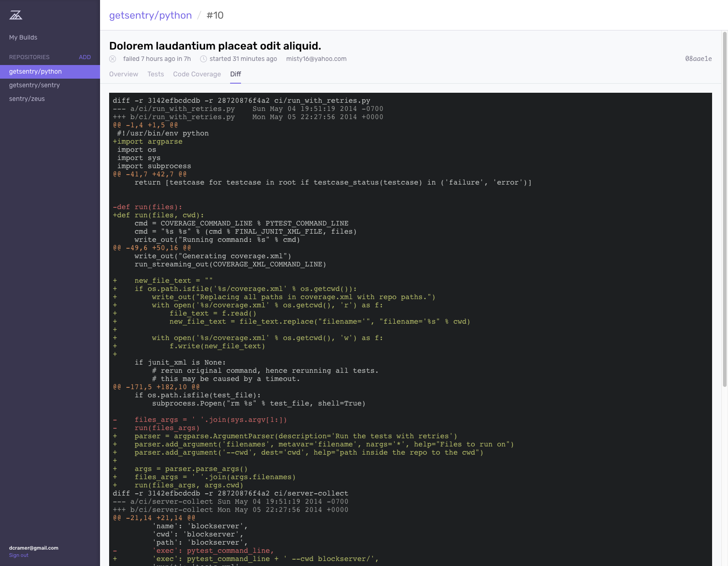Open the sentry/zeus repository
Screen dimensions: 728x566
coord(26,99)
